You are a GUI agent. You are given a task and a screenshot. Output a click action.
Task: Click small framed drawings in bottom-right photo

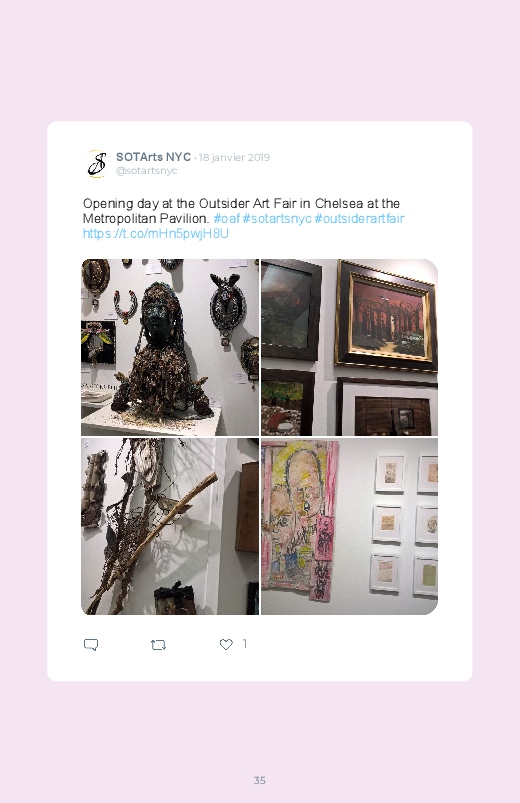(407, 526)
